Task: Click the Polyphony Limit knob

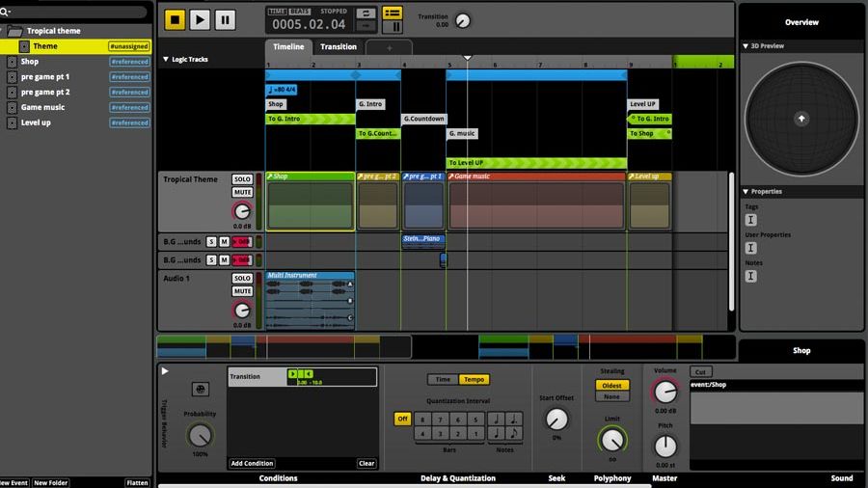Action: point(612,440)
